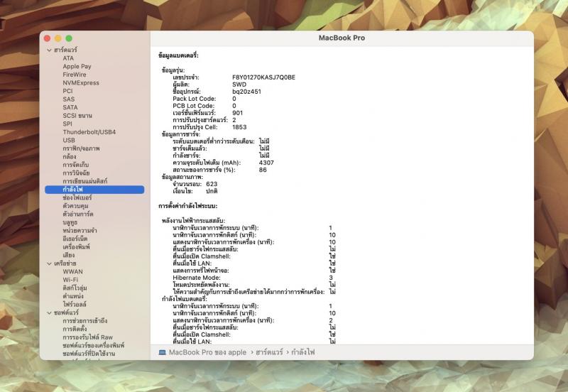Select การเขียนแผ่นดิสก์ in the sidebar
The height and width of the screenshot is (392, 568).
coord(84,181)
